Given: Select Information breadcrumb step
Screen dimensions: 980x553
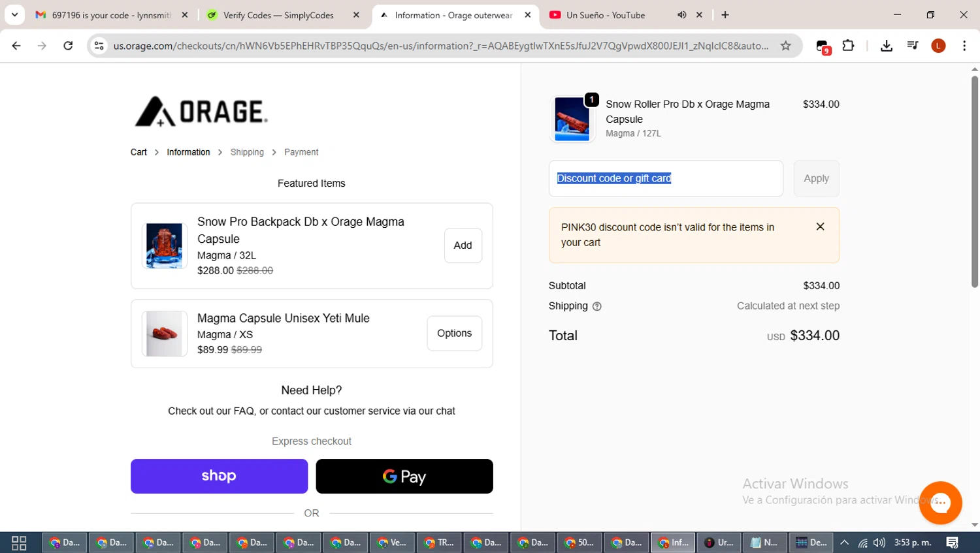Looking at the screenshot, I should pyautogui.click(x=188, y=152).
